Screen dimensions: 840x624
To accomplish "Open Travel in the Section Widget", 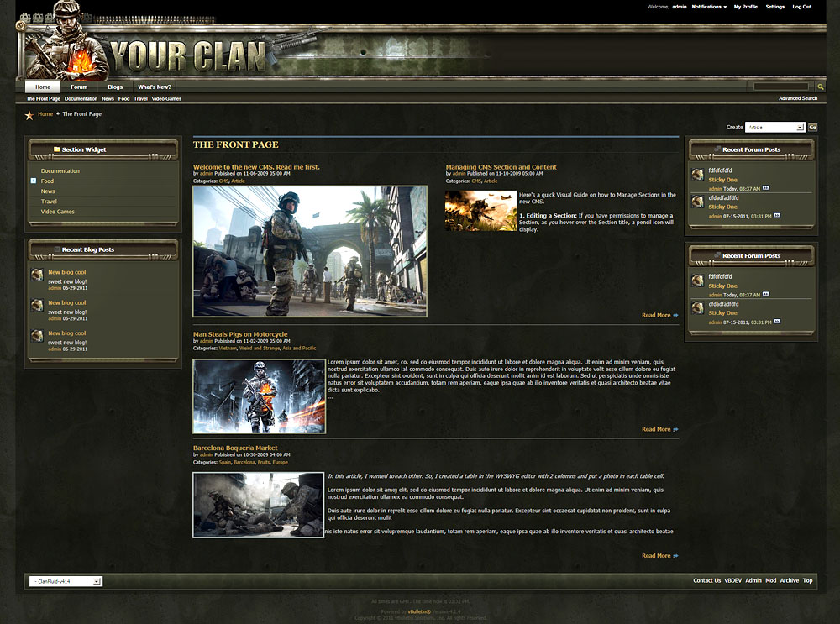I will (x=49, y=202).
